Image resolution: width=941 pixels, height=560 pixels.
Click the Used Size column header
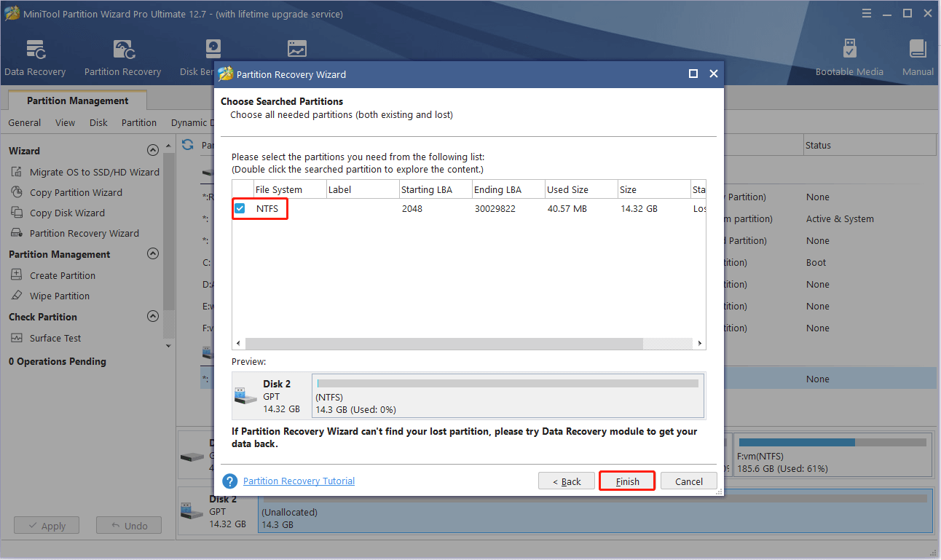click(x=580, y=189)
